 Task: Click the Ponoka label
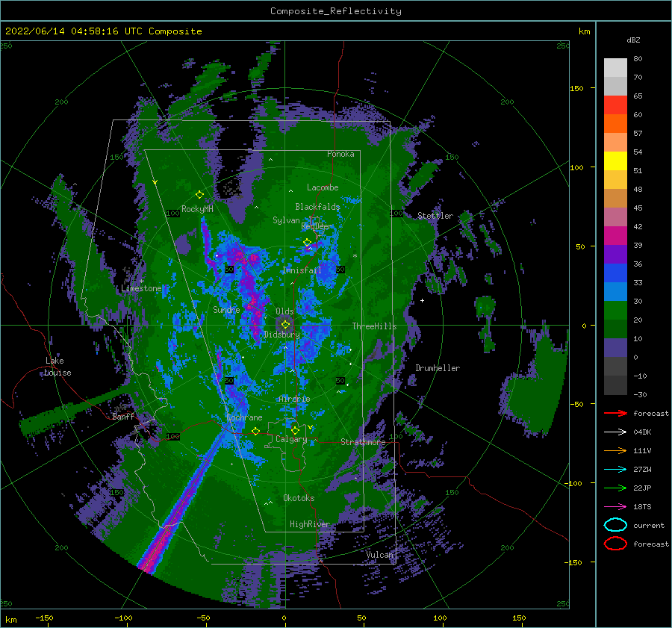tap(340, 155)
